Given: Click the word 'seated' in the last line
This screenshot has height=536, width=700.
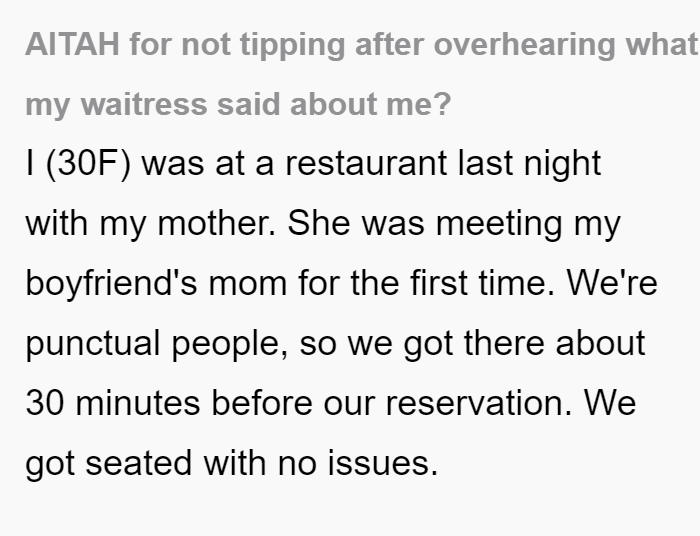Looking at the screenshot, I should click(138, 463).
